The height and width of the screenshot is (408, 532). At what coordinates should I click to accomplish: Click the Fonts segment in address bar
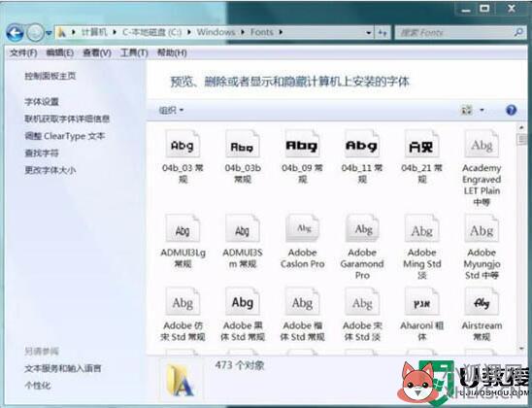click(x=262, y=32)
